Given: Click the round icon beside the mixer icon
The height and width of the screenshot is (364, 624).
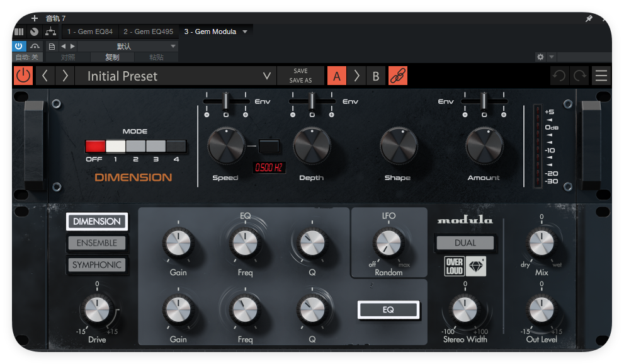Looking at the screenshot, I should pos(35,31).
